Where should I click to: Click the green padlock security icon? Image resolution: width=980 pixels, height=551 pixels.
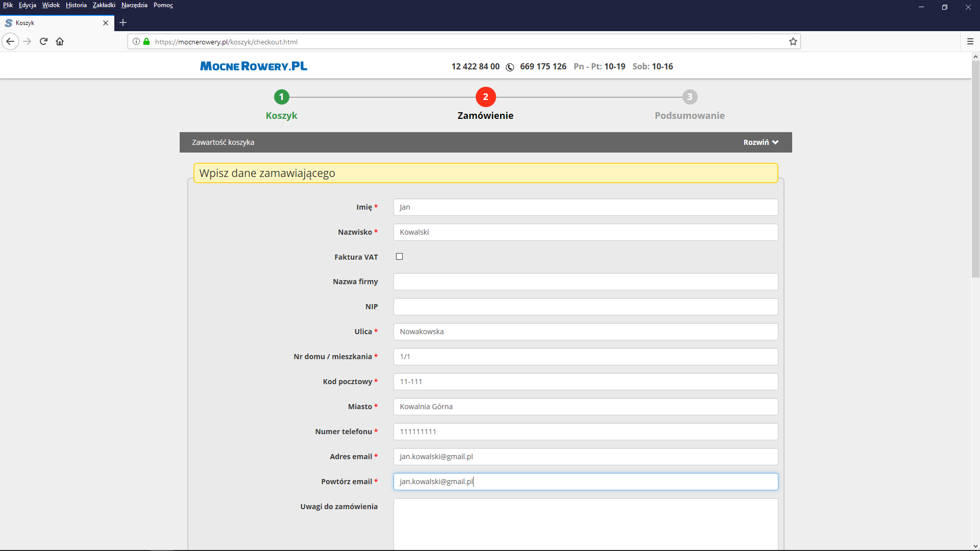146,42
